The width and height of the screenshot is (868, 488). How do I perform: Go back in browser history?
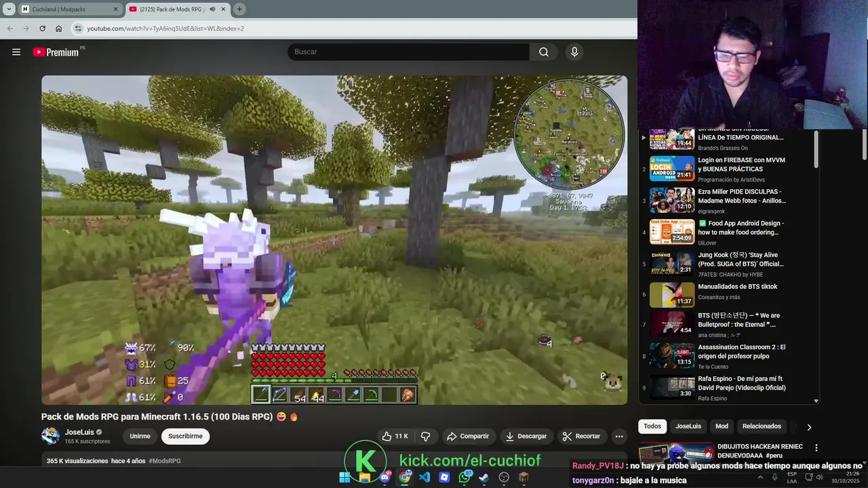pyautogui.click(x=9, y=28)
